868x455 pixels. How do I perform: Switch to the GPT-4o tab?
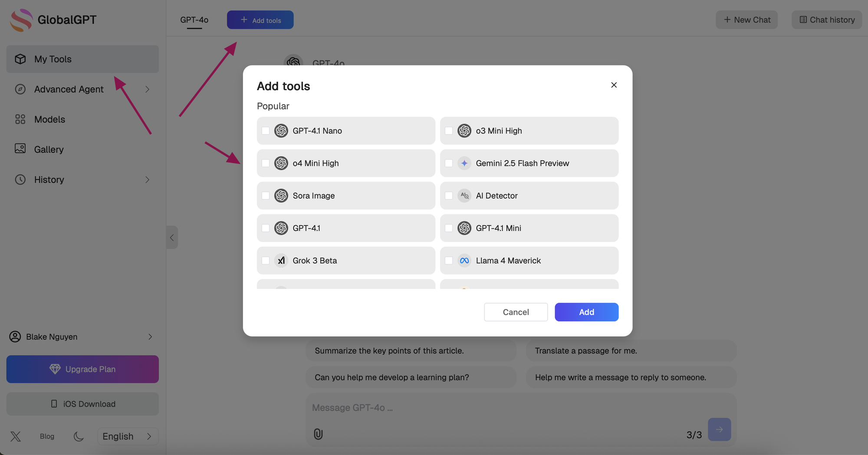click(194, 20)
